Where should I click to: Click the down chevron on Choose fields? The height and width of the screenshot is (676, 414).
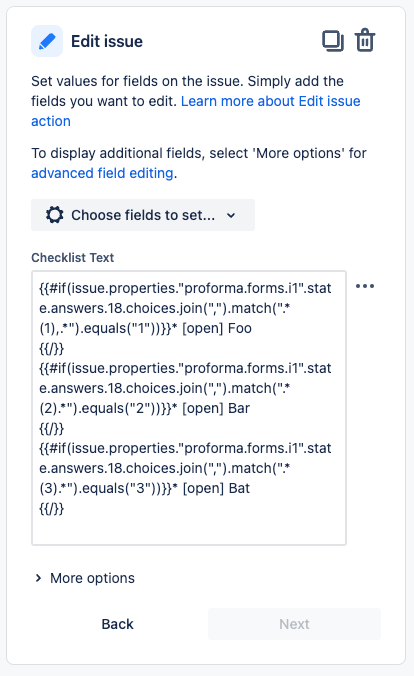coord(231,215)
